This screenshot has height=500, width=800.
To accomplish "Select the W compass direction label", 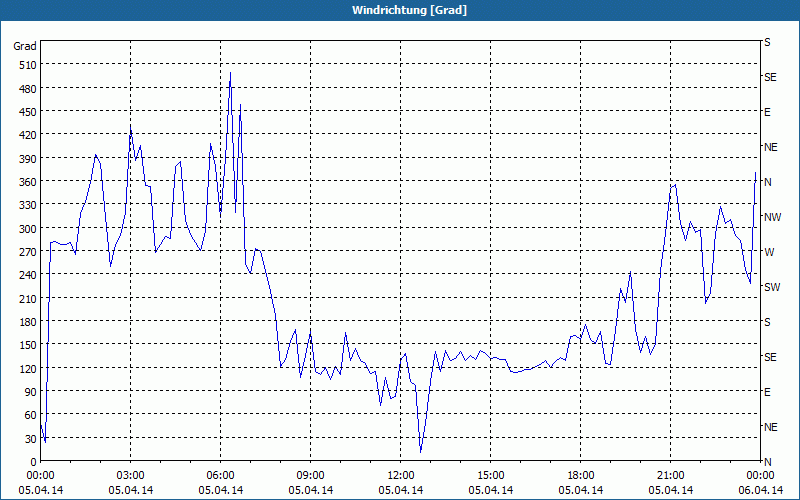I will click(769, 252).
